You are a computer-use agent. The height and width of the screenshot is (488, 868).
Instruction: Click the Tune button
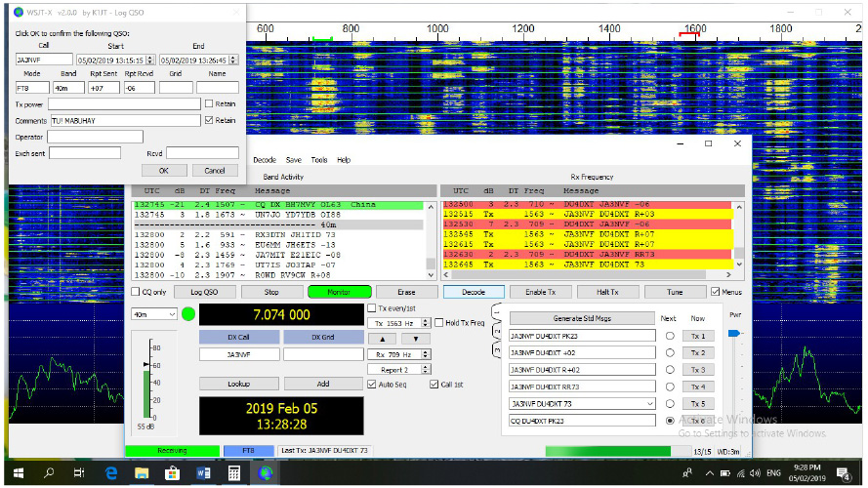(675, 292)
